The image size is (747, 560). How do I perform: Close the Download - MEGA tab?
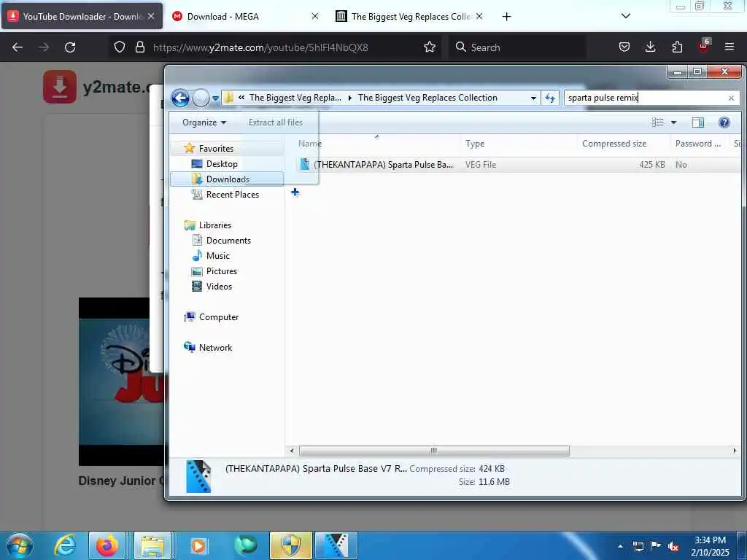[315, 16]
